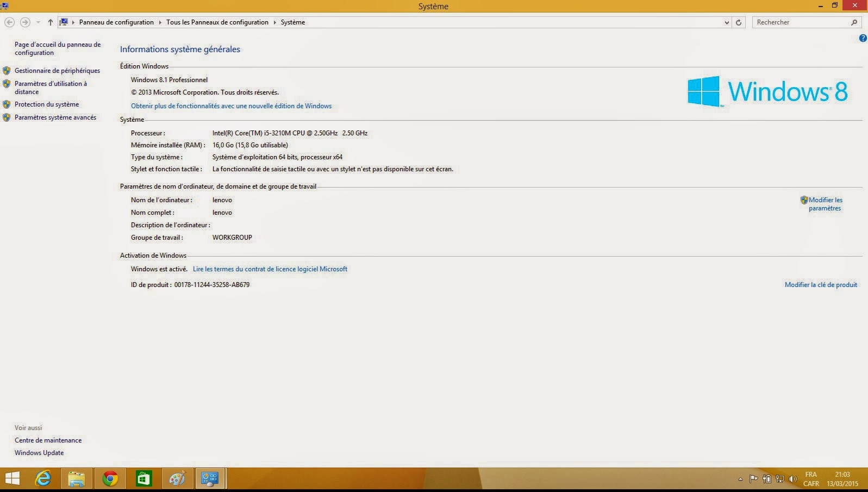Go back with the Back arrow button
Viewport: 868px width, 492px height.
(9, 22)
